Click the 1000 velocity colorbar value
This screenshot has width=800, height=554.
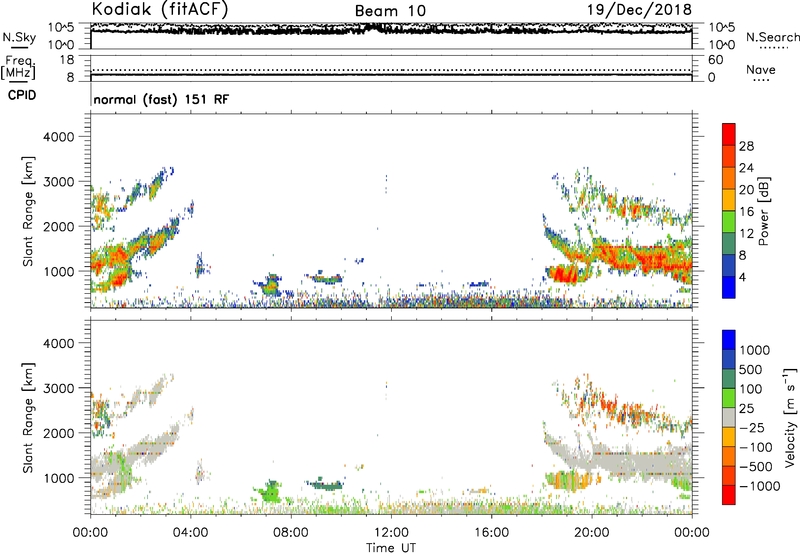coord(755,350)
